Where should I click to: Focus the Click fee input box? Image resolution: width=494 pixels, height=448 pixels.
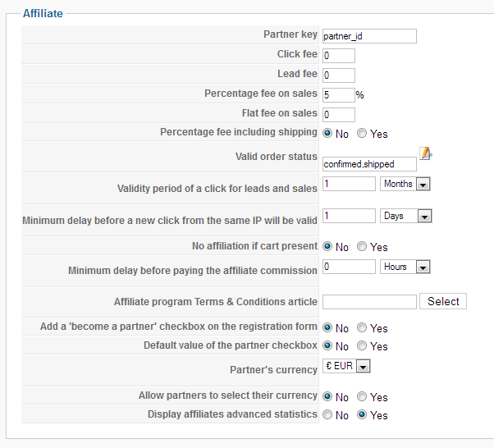339,56
